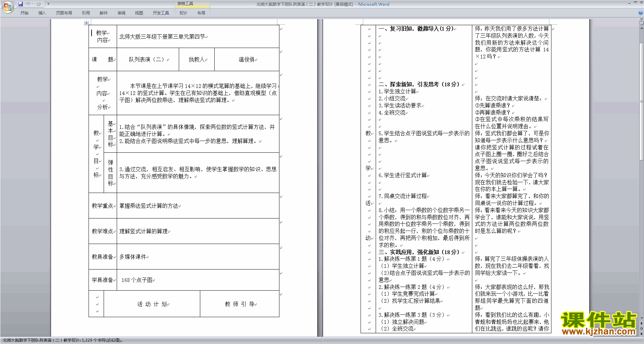644x344 pixels.
Task: Click the cell '队列表演（二）'
Action: (x=148, y=59)
